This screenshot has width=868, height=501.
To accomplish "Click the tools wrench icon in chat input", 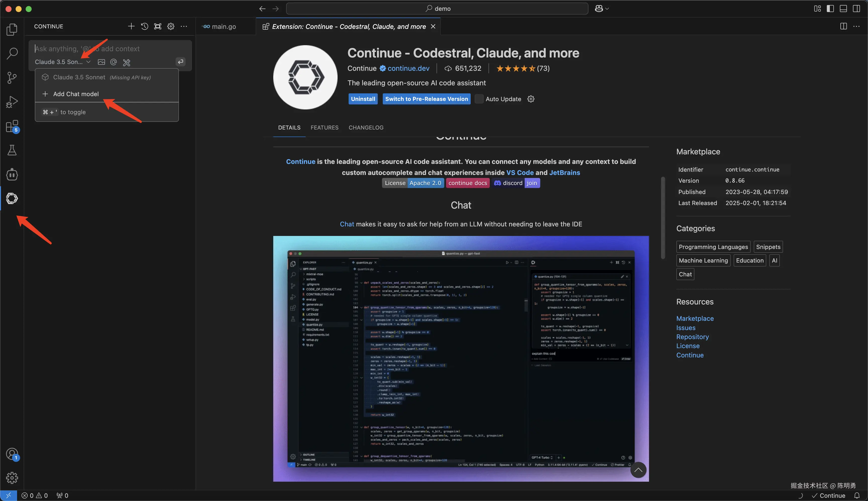I will [x=126, y=62].
